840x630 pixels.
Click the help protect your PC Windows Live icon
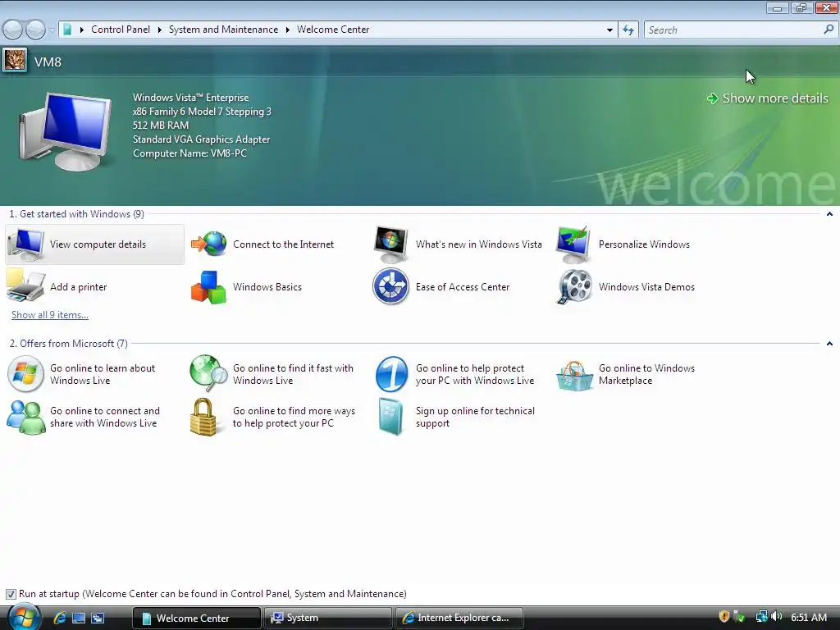pos(391,374)
